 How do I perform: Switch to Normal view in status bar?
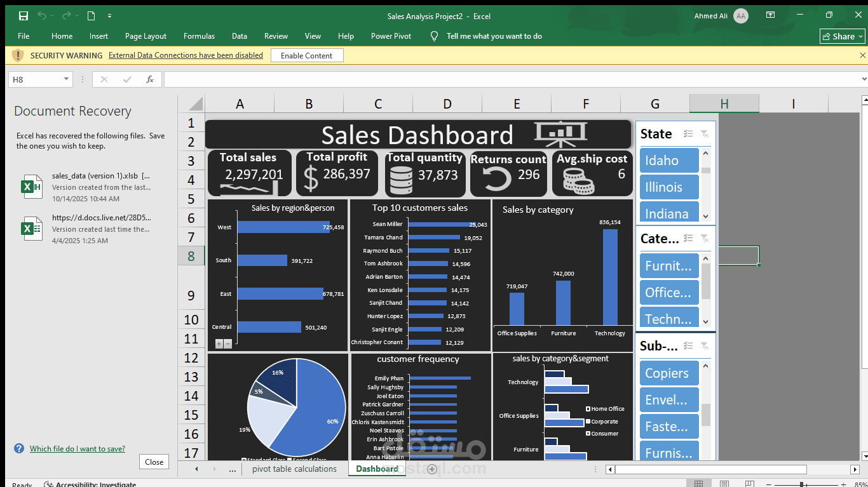tap(698, 484)
